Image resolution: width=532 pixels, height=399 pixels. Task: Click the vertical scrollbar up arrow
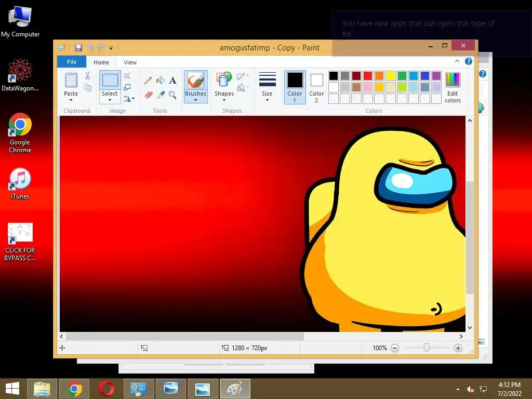pos(470,121)
